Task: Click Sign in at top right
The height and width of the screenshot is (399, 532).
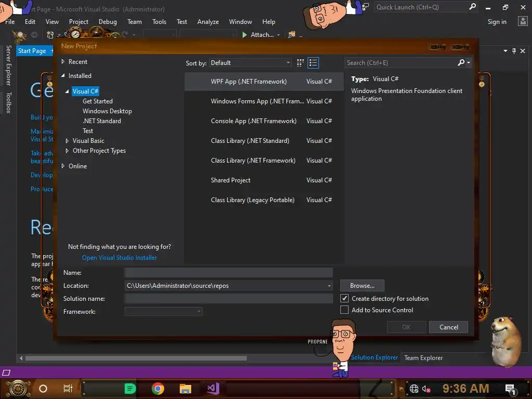Action: pos(497,22)
